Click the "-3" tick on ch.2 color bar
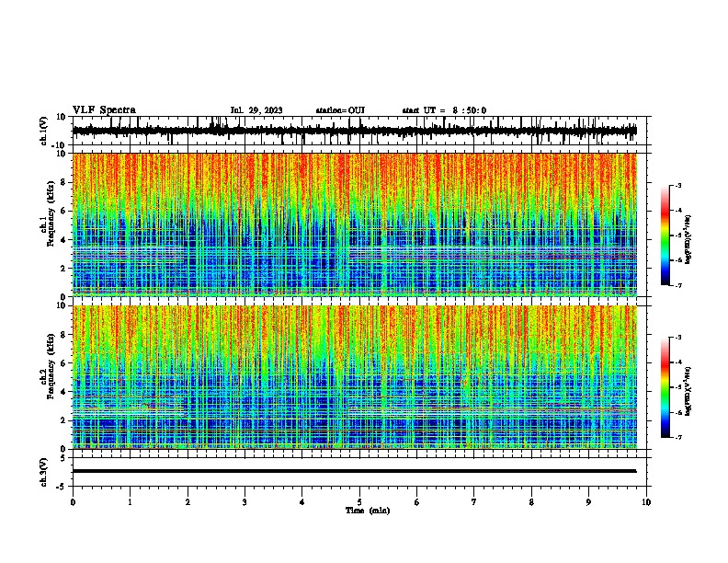728x563 pixels. 677,338
